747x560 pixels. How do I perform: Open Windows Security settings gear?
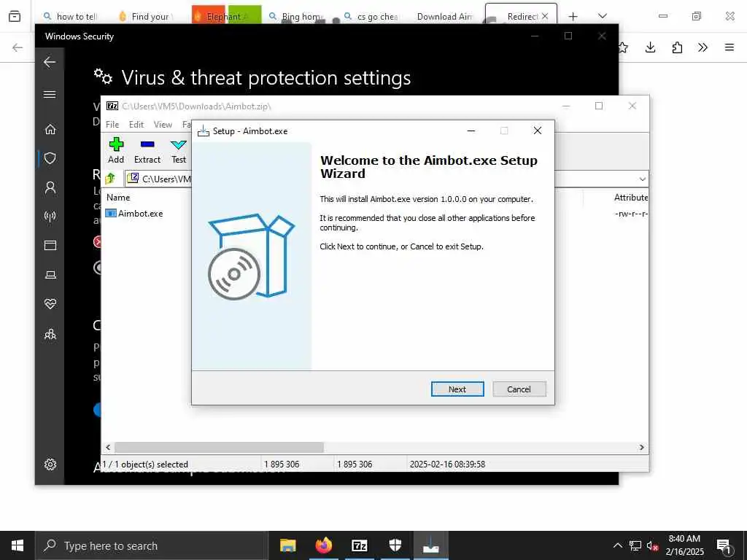point(50,464)
